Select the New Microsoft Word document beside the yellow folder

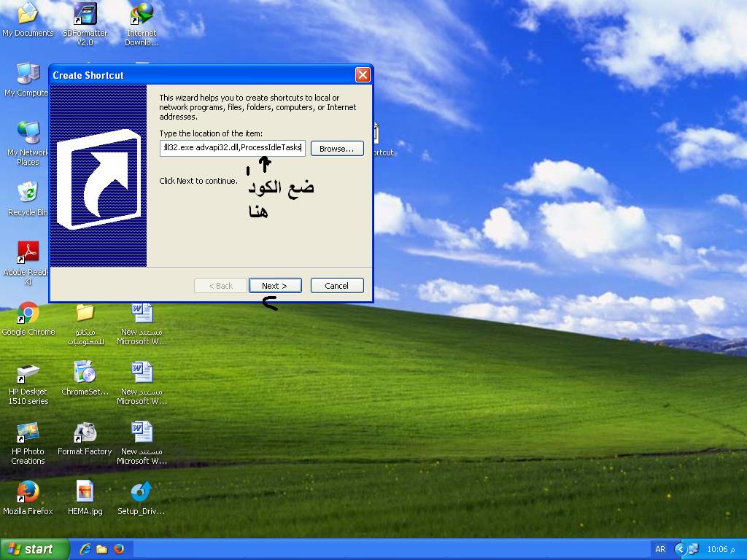[142, 324]
